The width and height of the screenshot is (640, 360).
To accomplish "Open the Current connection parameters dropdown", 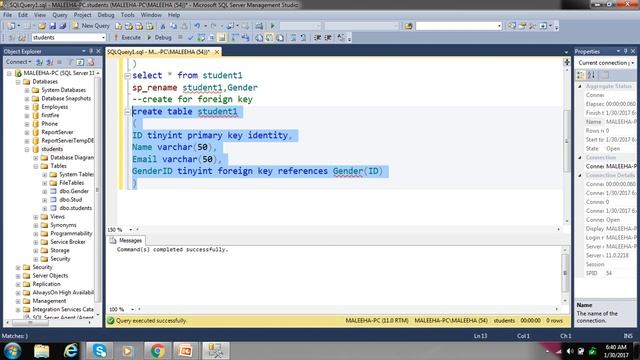I will pos(633,63).
